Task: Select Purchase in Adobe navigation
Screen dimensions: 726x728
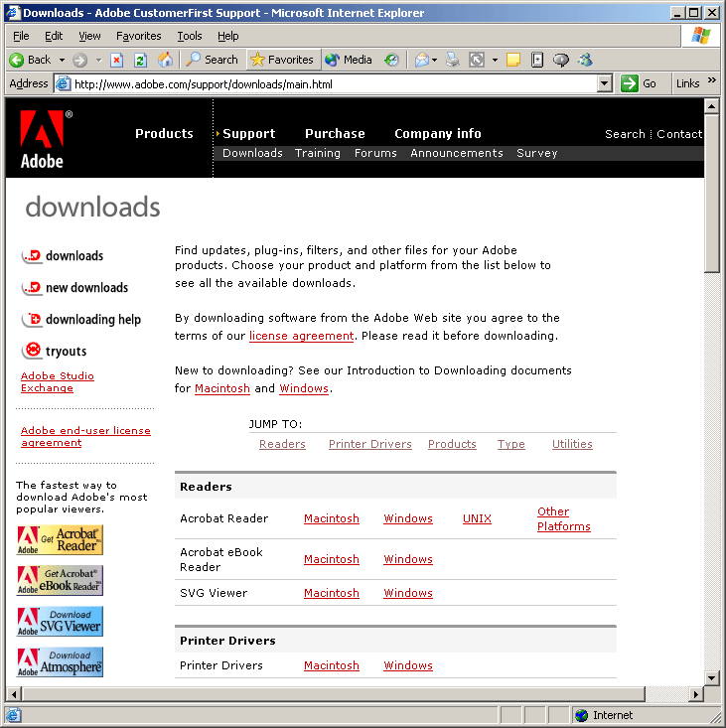Action: 335,134
